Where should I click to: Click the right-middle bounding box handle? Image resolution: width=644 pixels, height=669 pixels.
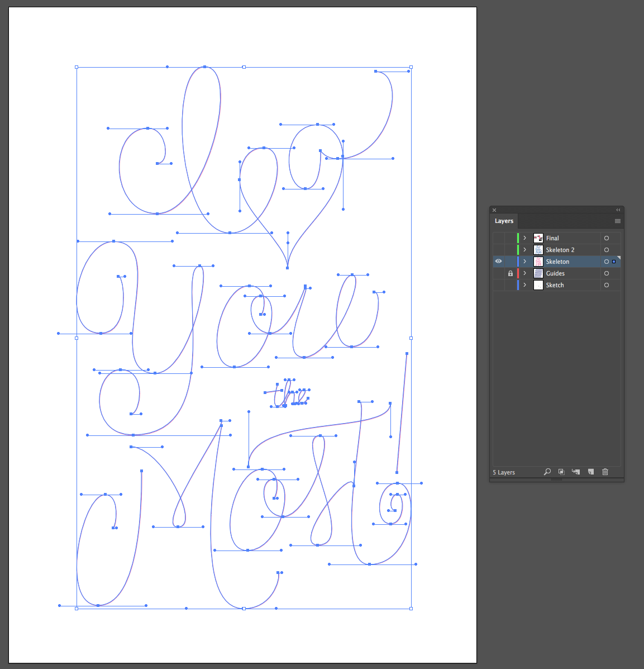coord(411,338)
